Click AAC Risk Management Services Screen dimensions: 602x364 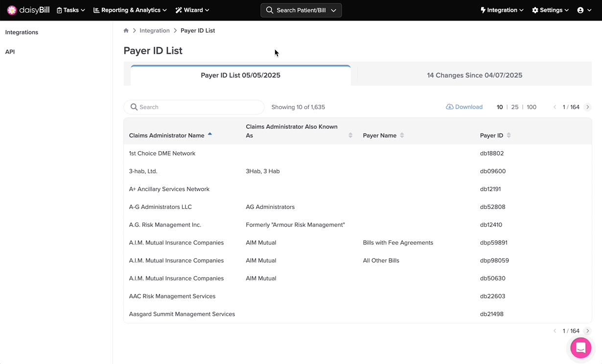pyautogui.click(x=172, y=296)
